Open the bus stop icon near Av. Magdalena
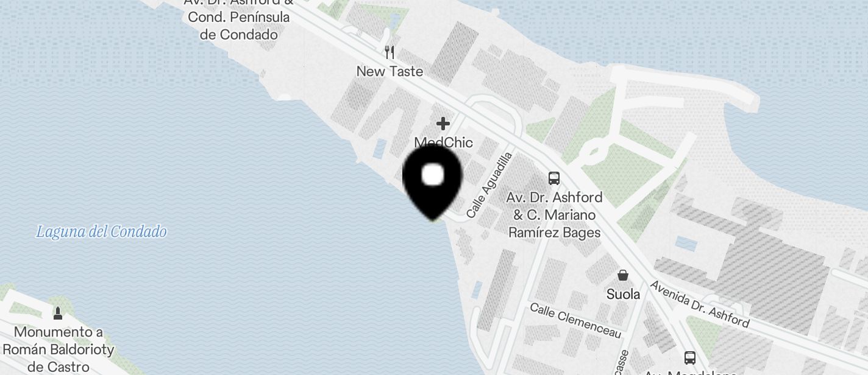This screenshot has height=375, width=868. (690, 358)
